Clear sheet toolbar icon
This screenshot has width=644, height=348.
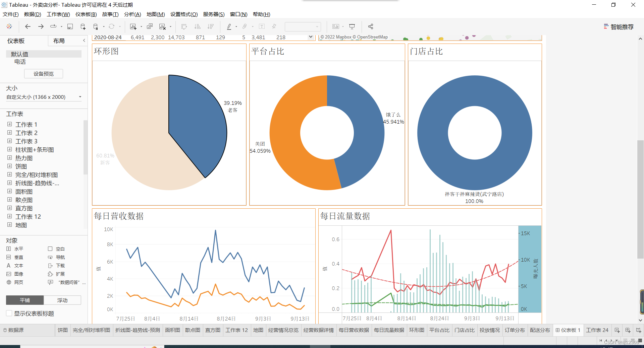[x=162, y=26]
